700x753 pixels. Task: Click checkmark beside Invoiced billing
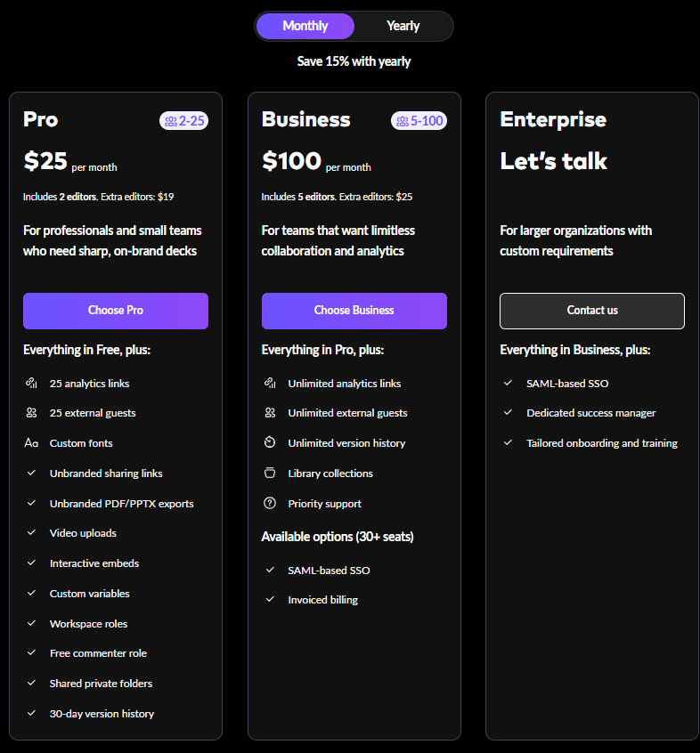(x=270, y=600)
